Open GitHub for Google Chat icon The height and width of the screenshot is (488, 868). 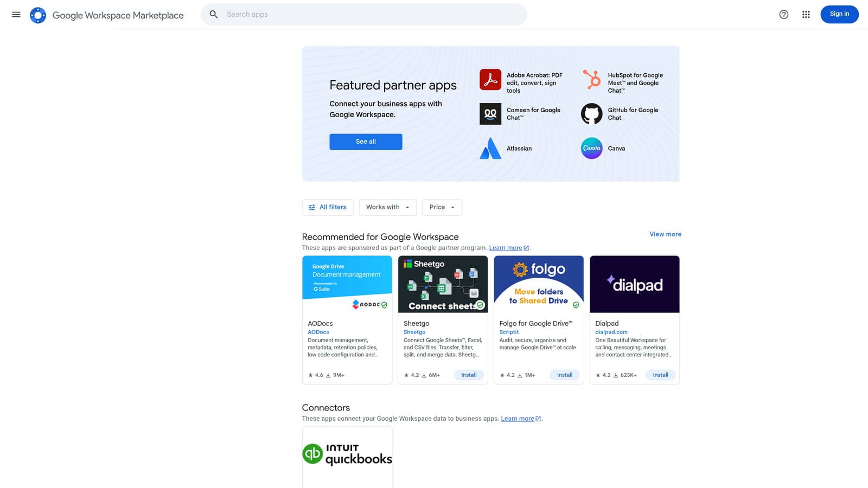click(x=591, y=114)
